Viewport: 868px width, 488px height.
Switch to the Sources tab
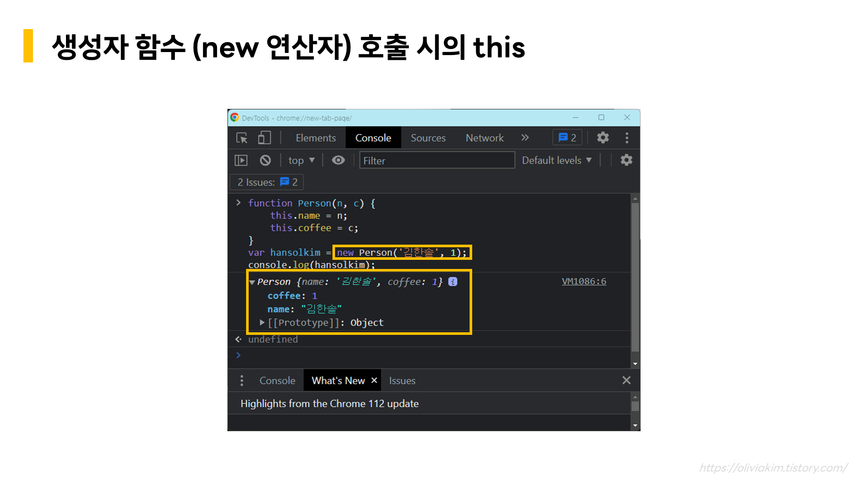click(x=428, y=138)
